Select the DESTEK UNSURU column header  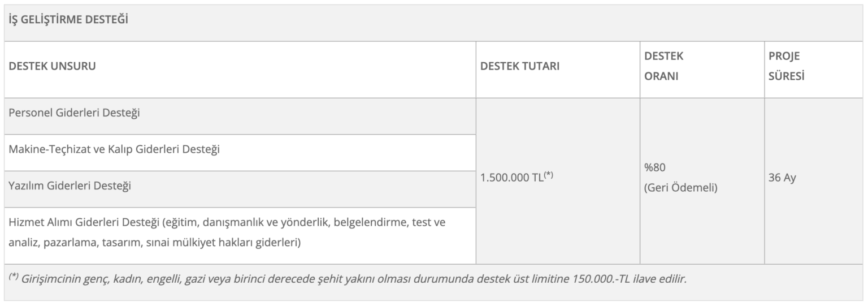(x=52, y=66)
